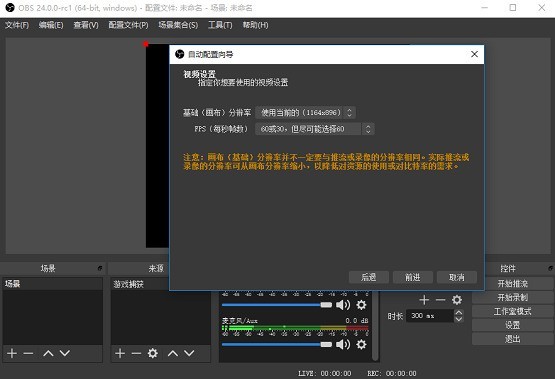Select the 场景 item in the scenes list
Screen dimensions: 555x379
point(53,284)
